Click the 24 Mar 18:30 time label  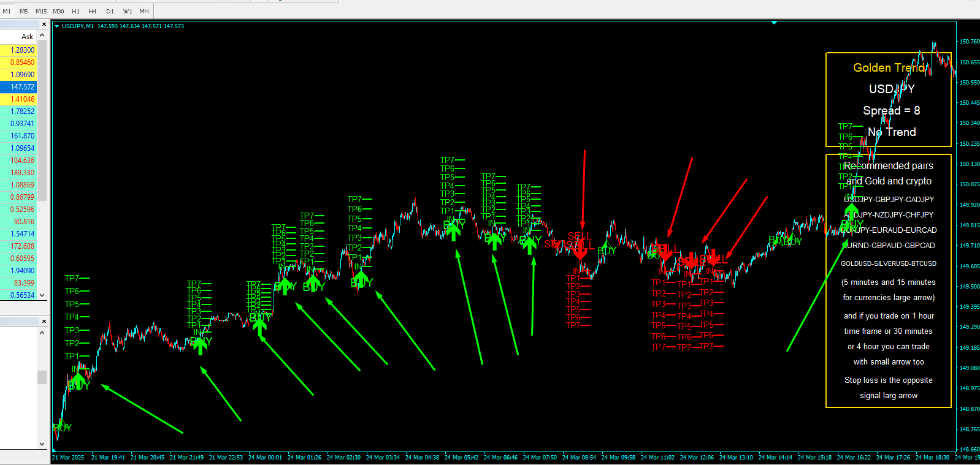[932, 458]
